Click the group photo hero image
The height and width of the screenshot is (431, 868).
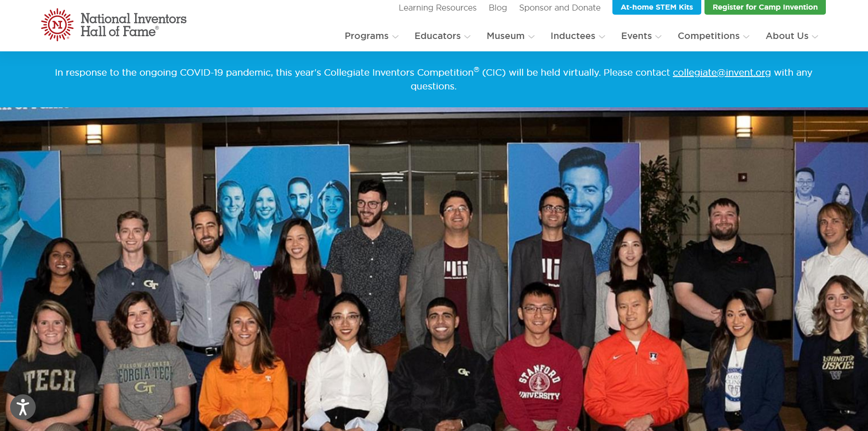click(x=434, y=269)
